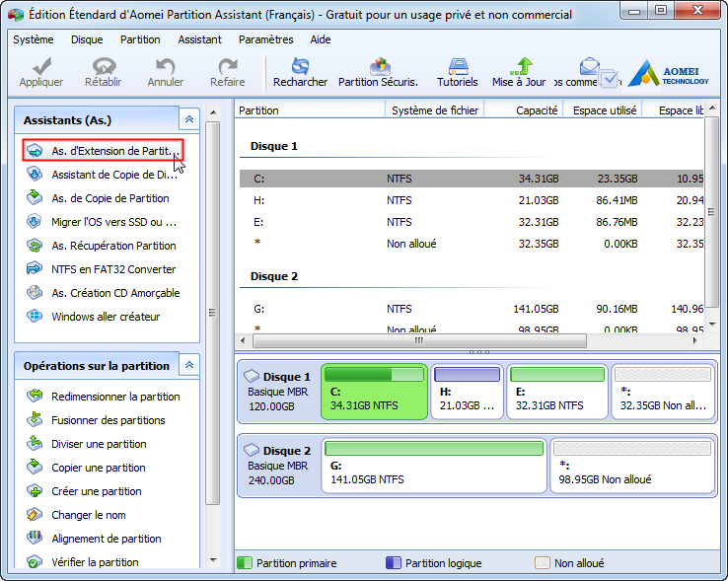The image size is (728, 581).
Task: Click Fusionner des partitions link
Action: 109,420
